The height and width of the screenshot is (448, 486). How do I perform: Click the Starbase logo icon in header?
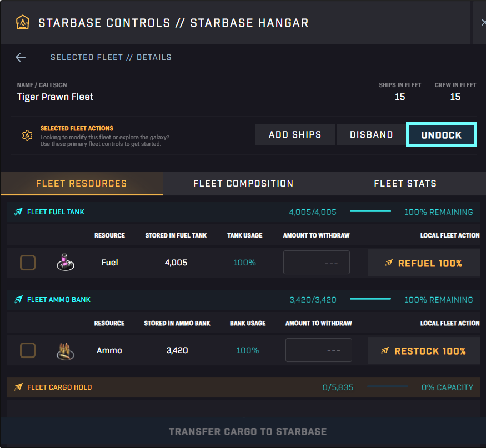[23, 22]
